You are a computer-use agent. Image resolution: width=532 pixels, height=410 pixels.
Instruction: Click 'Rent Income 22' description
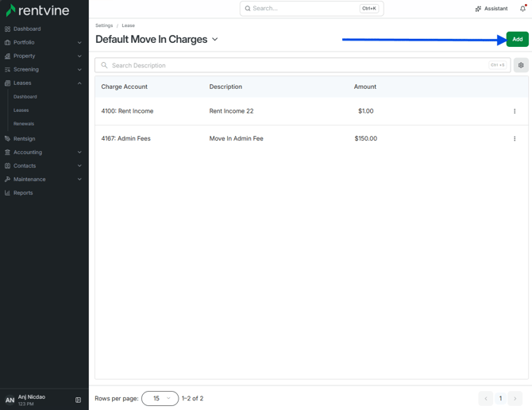click(x=231, y=111)
